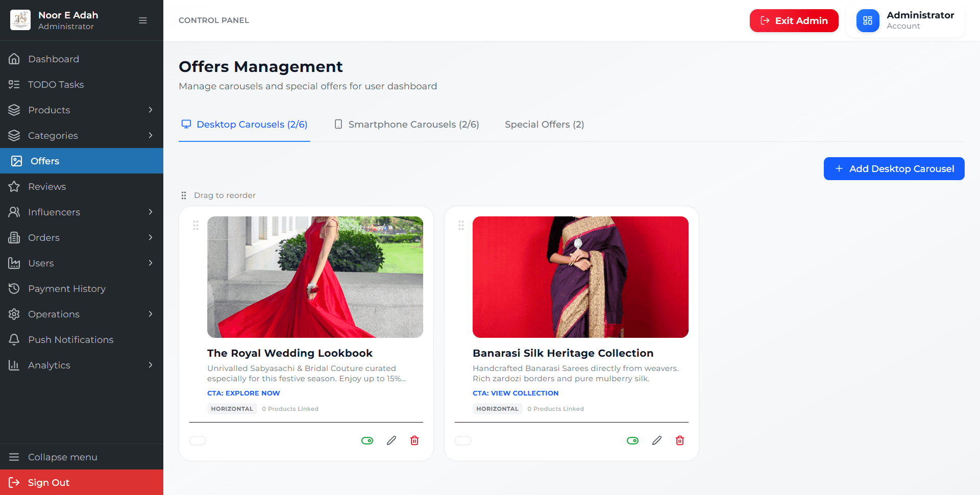Click Add Desktop Carousel button
Viewport: 980px width, 495px height.
coord(894,168)
